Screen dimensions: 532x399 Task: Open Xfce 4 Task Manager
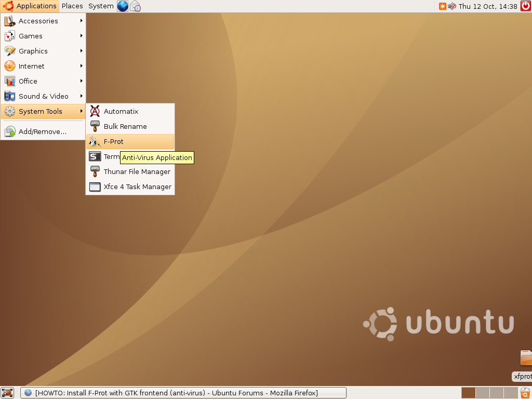click(130, 187)
